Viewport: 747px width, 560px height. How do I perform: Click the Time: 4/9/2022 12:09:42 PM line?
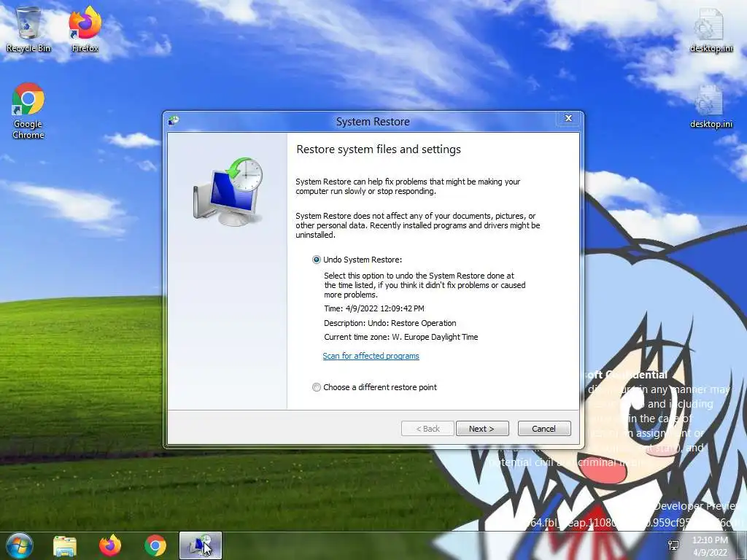coord(374,308)
